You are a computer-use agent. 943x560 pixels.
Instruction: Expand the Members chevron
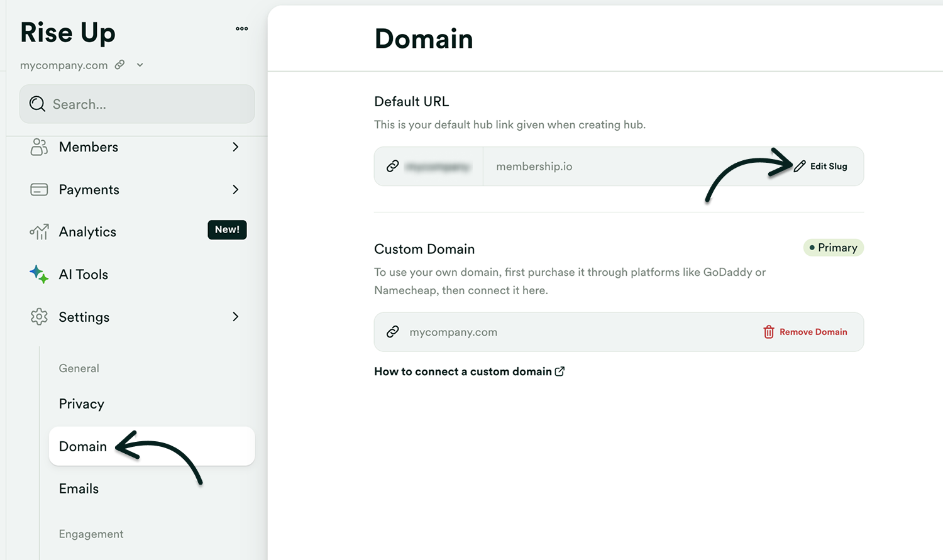[x=236, y=147]
